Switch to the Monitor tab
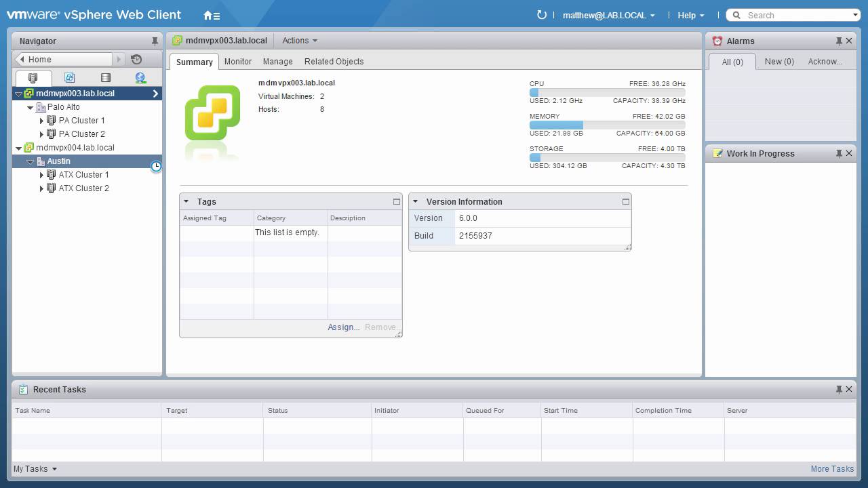Screen dimensions: 868x488 coord(237,61)
